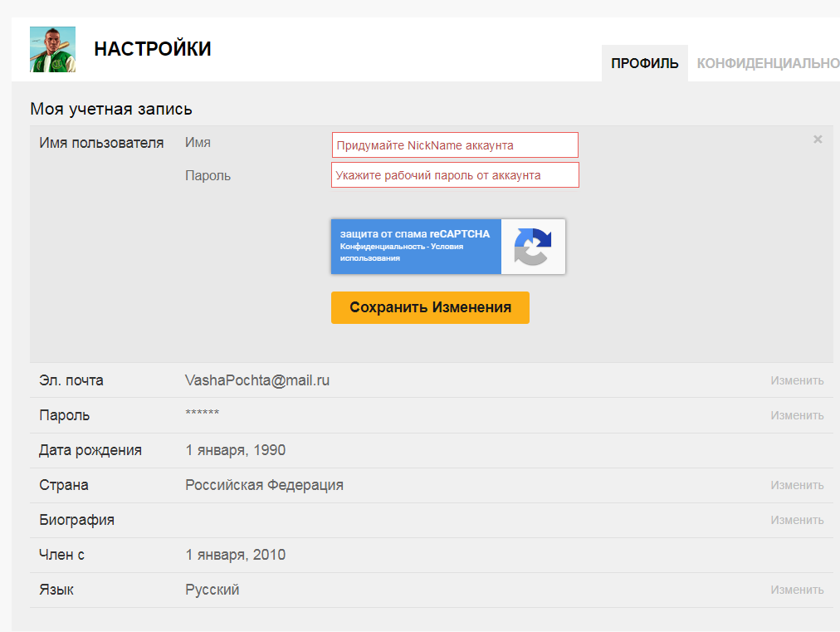Click Сохранить Изменения button
Screen dimensions: 840x632
(430, 307)
